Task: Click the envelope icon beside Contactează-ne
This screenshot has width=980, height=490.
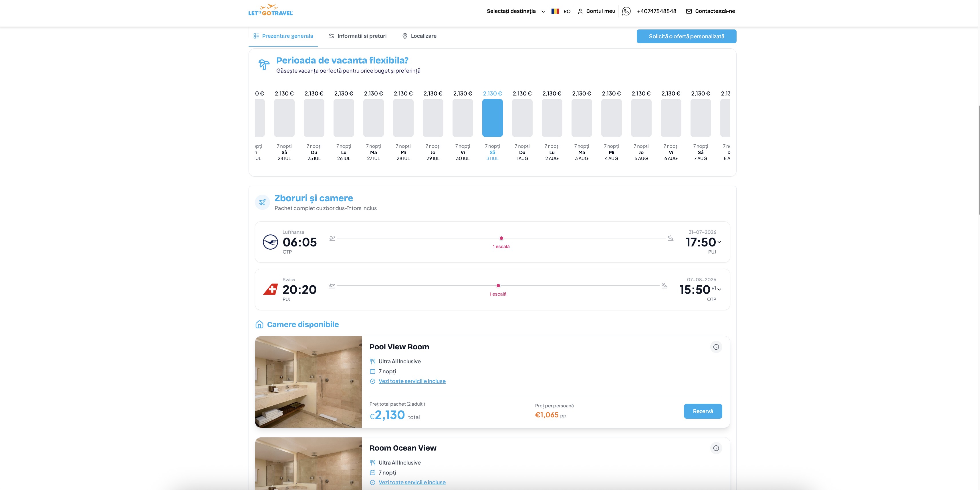Action: tap(689, 11)
